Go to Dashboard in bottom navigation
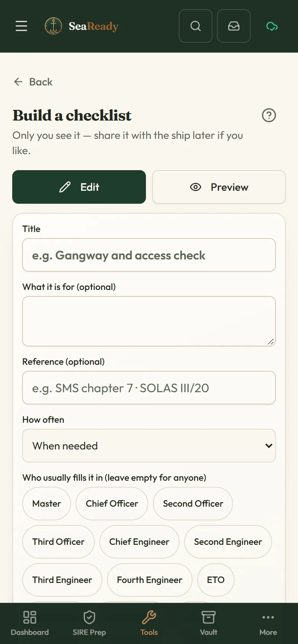The height and width of the screenshot is (644, 298). [x=30, y=623]
